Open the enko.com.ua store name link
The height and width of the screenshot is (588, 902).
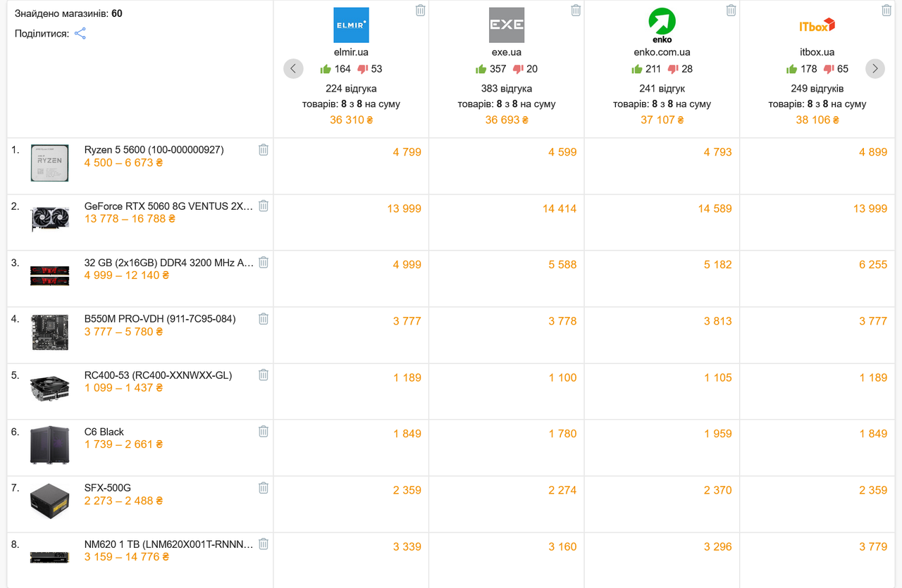662,52
